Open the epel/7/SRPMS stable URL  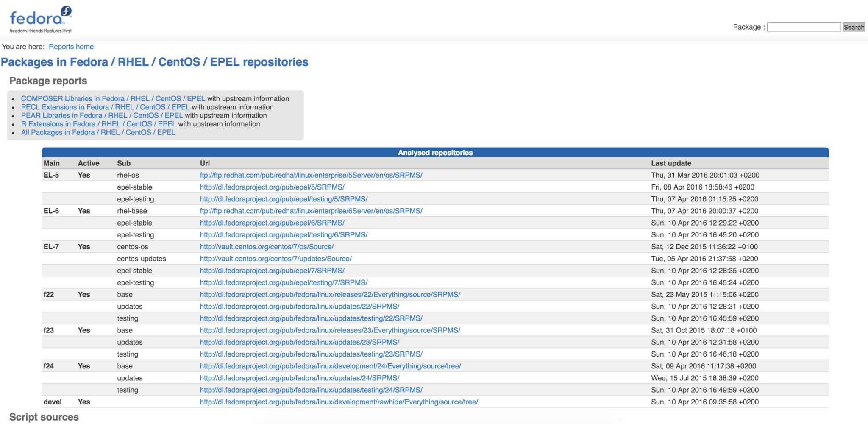tap(272, 271)
